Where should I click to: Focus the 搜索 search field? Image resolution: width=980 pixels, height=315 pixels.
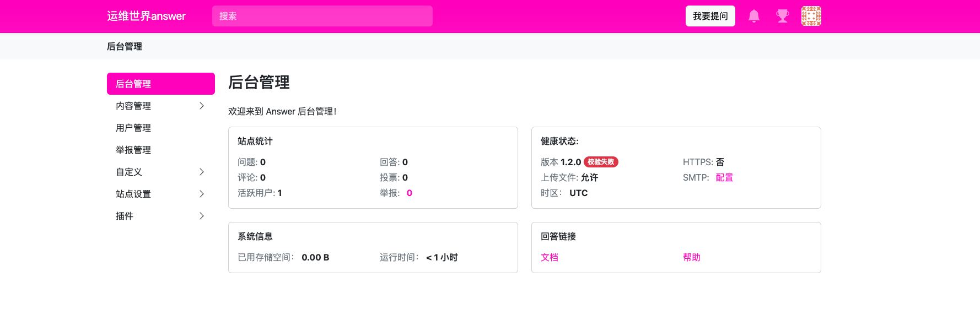[322, 17]
